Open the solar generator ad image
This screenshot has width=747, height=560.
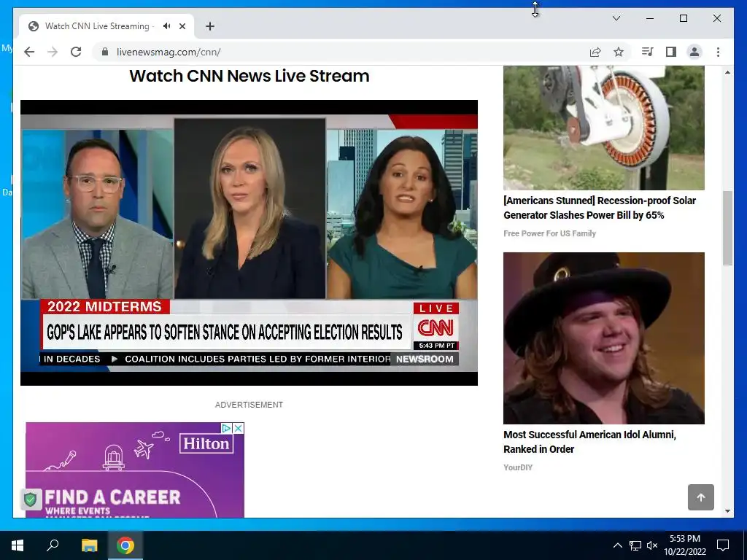point(603,128)
